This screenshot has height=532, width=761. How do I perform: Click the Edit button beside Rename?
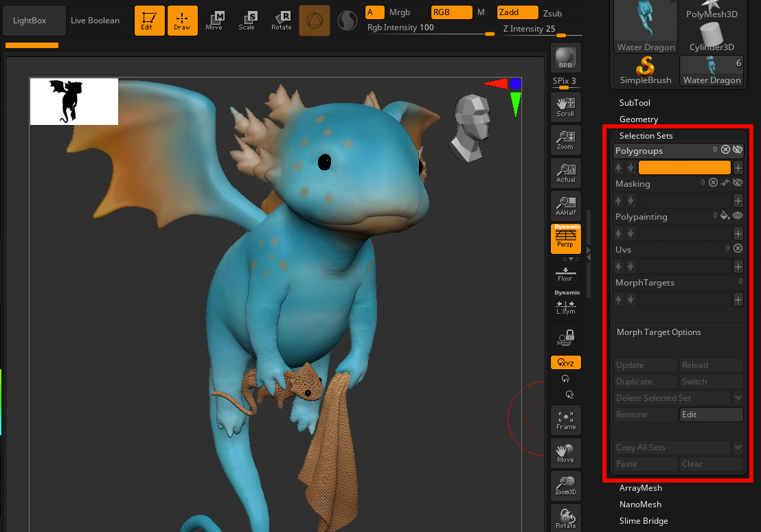pos(711,415)
